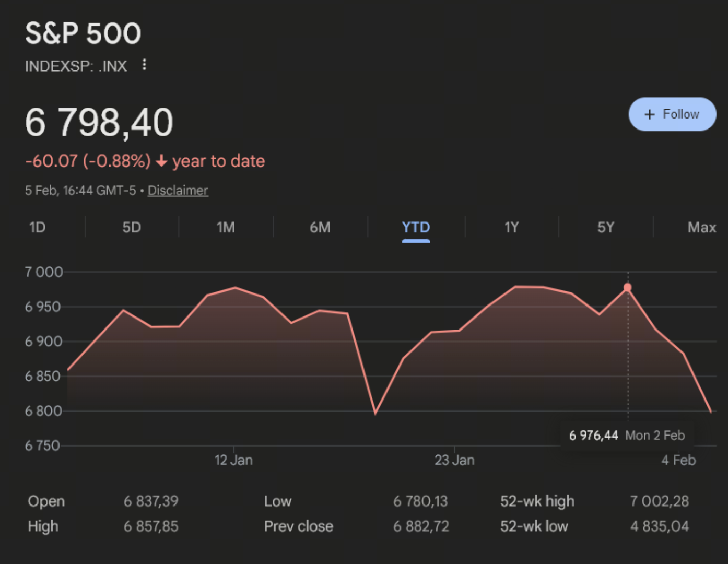Open the three-dot options menu next to INDEXSP

144,65
